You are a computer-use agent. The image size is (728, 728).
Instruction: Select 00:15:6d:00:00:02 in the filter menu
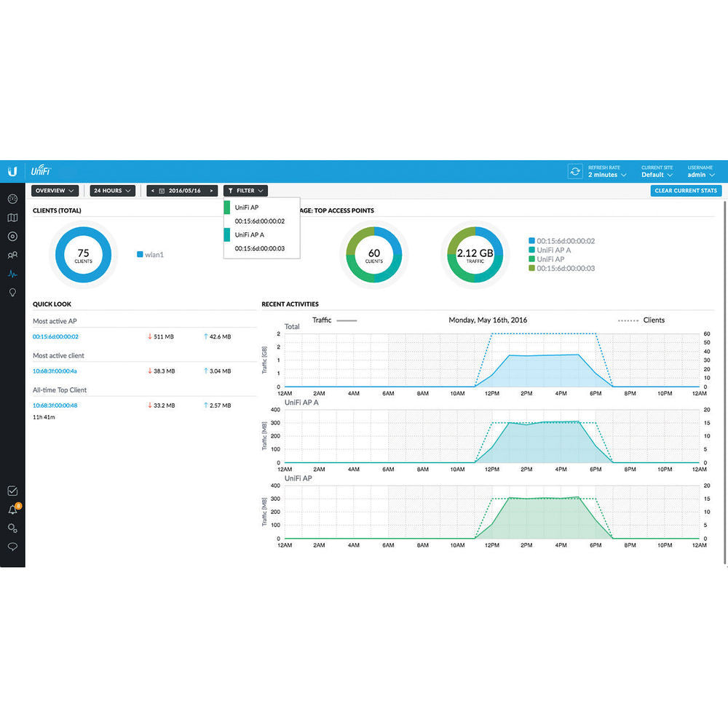click(259, 221)
